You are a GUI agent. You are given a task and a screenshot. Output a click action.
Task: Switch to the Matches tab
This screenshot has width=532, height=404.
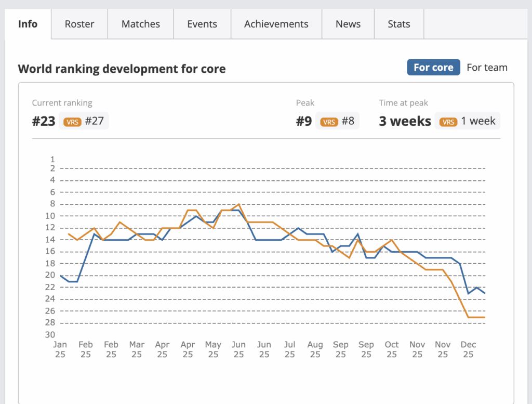pos(140,24)
